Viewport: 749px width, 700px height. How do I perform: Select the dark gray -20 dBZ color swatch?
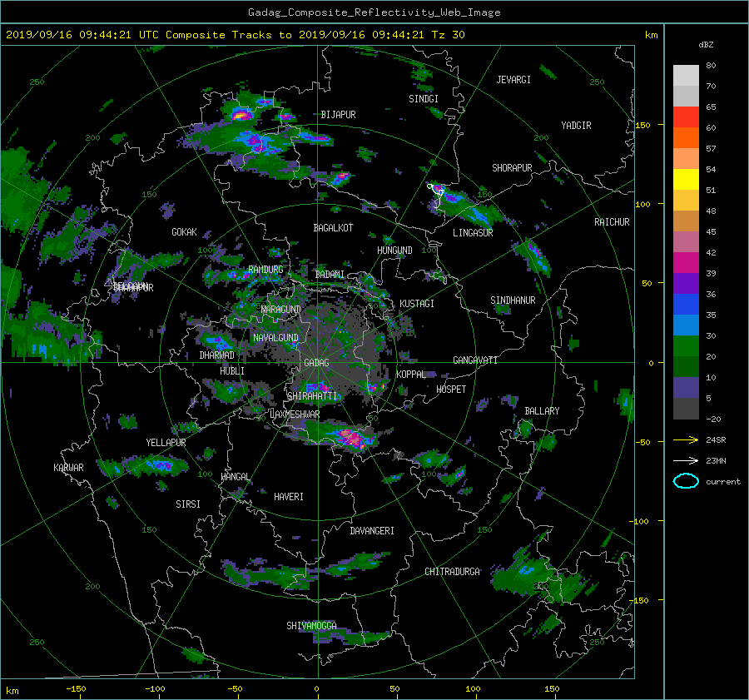point(686,409)
